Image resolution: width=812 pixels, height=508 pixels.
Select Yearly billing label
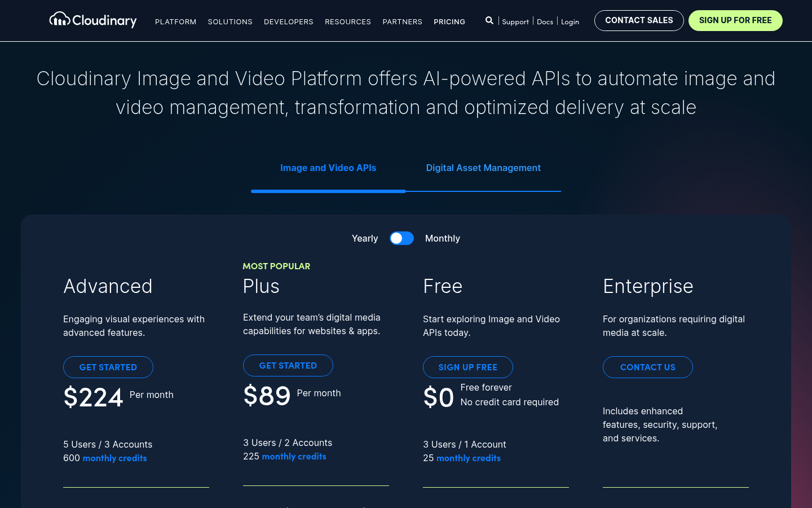(365, 238)
